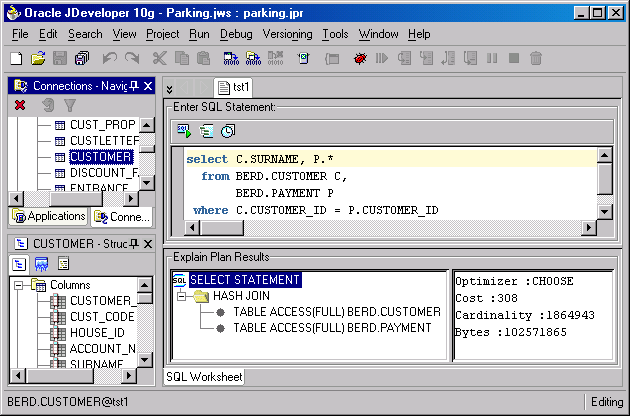Select the CUSTOMER table in navigator
Viewport: 630px width, 416px height.
click(100, 157)
